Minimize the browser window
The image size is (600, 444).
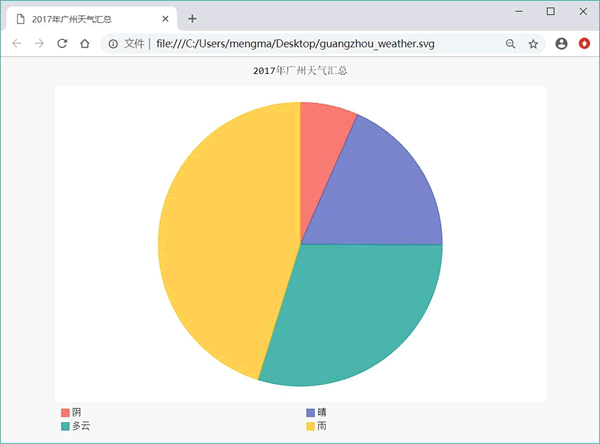pos(519,11)
